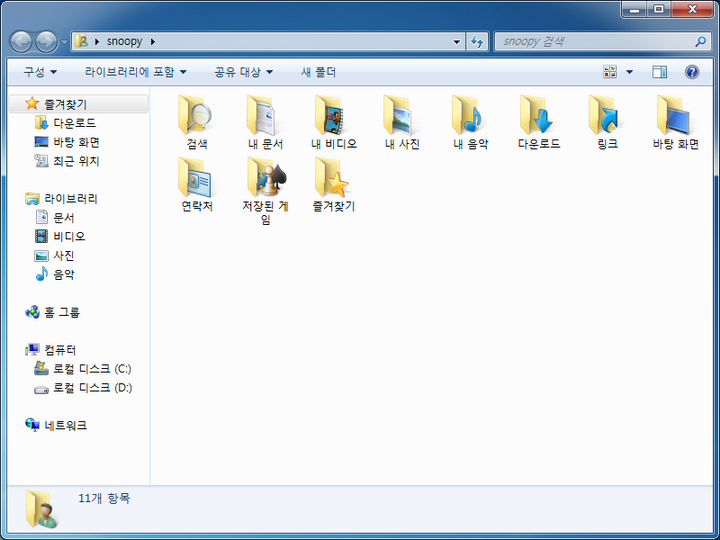Click the 비디오 library icon in sidebar
720x540 pixels.
(x=42, y=236)
